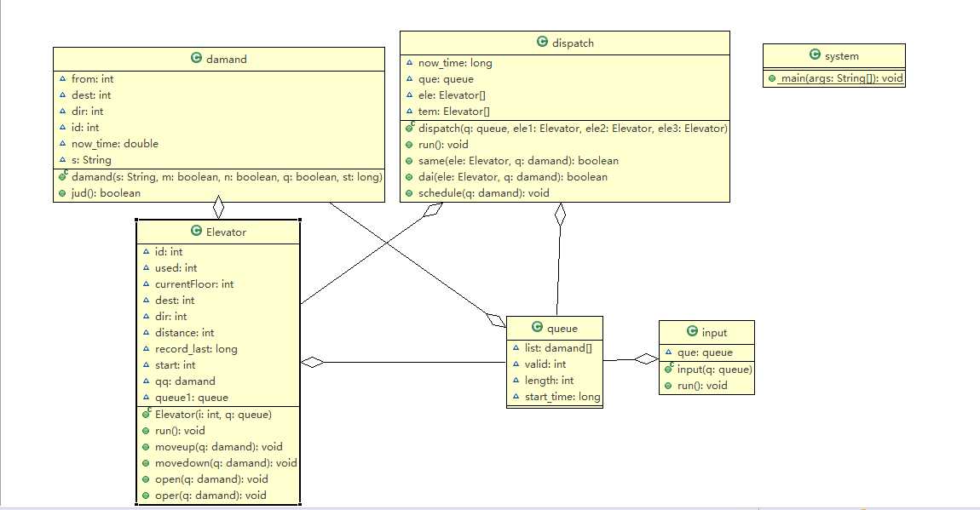The image size is (980, 510).
Task: Select the dest: int field in damand
Action: [91, 95]
